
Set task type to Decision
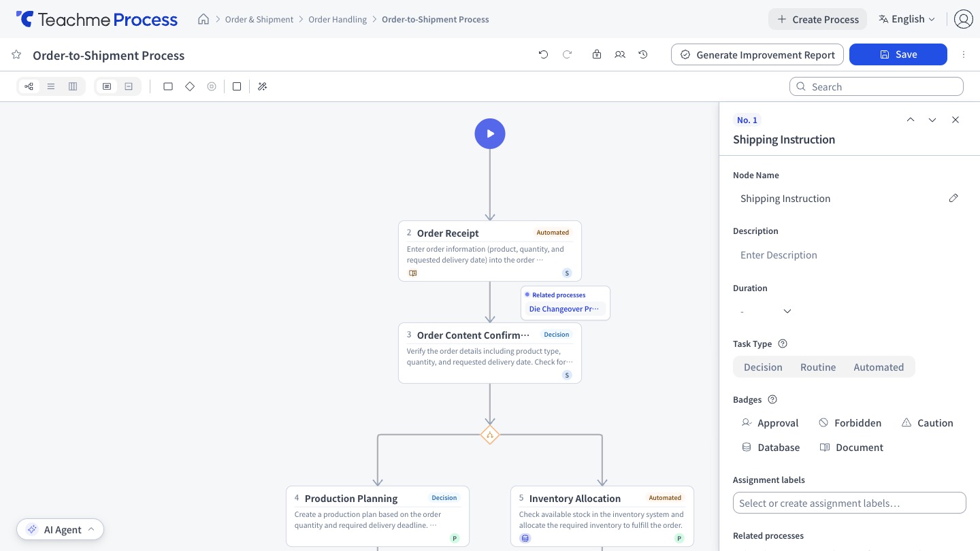coord(763,367)
